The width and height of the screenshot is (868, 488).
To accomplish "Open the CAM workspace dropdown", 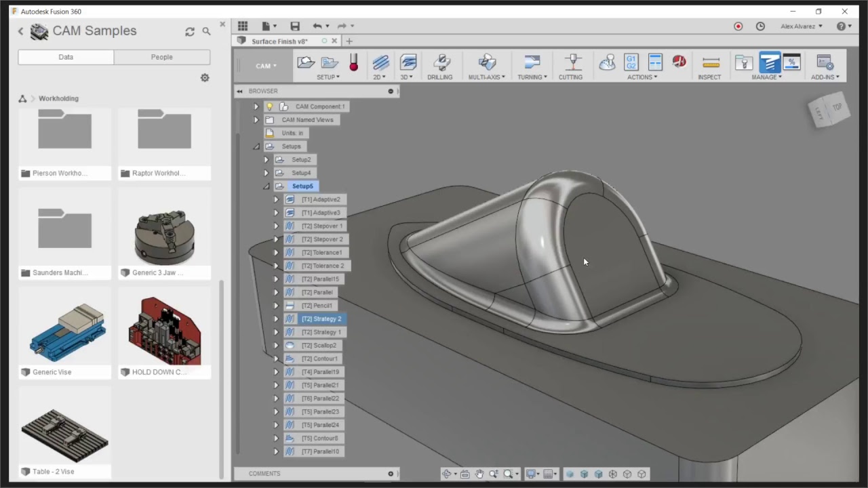I will pyautogui.click(x=265, y=66).
